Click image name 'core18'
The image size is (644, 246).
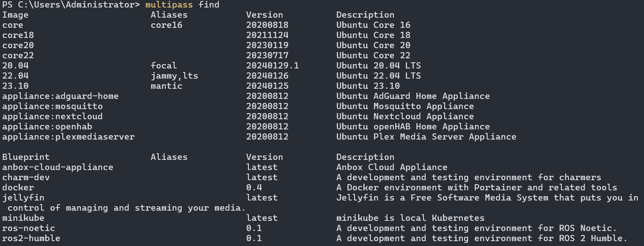click(x=18, y=35)
